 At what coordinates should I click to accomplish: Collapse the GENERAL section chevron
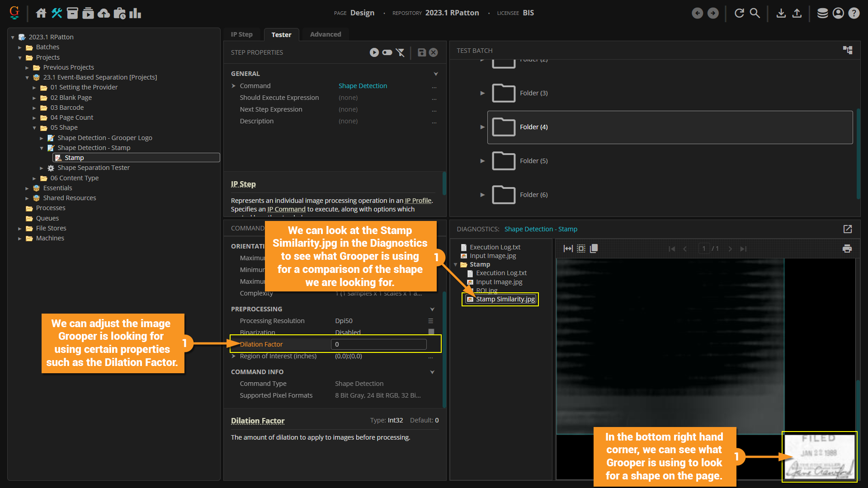436,74
